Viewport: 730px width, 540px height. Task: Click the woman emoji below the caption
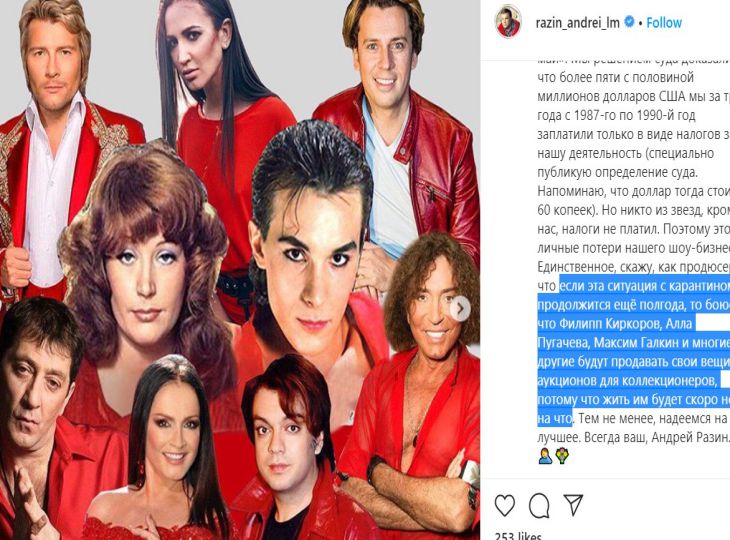(545, 457)
